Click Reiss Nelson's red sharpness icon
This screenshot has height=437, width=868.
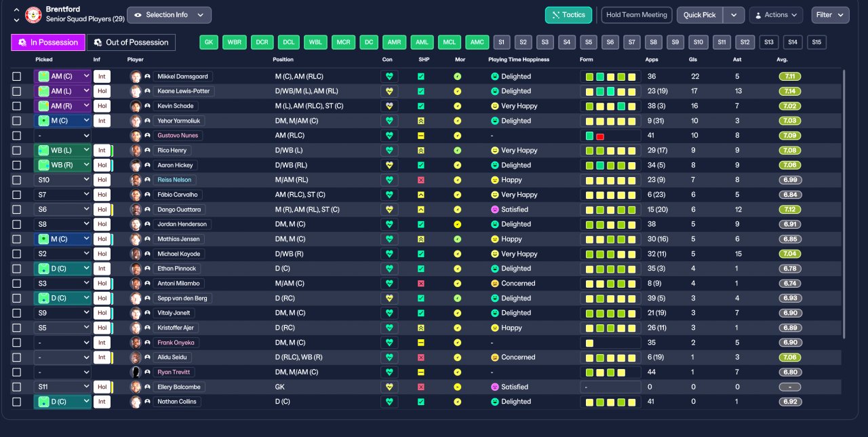421,180
